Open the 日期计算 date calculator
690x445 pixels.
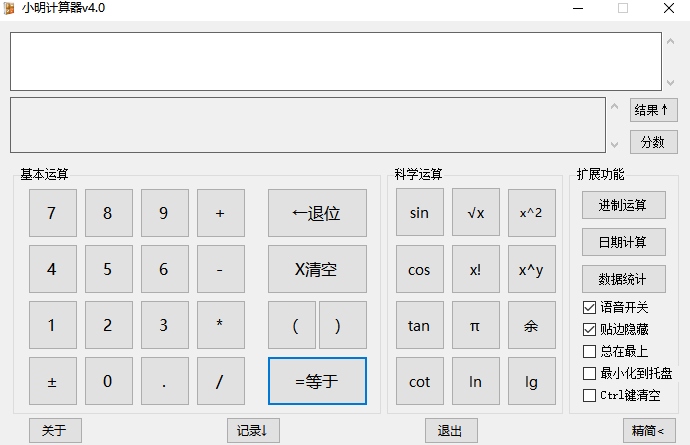(x=623, y=242)
